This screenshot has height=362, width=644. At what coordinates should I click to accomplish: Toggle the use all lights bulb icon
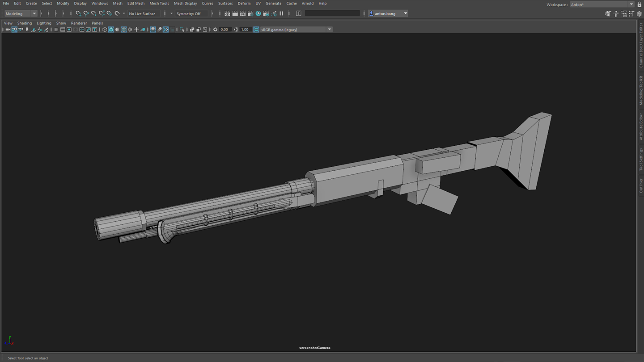[x=136, y=29]
